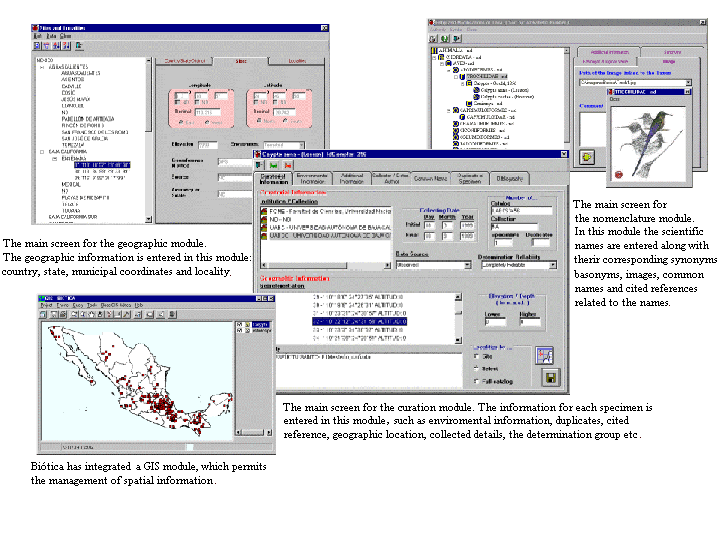This screenshot has height=539, width=719.
Task: Switch to Common Name tab
Action: tap(430, 179)
